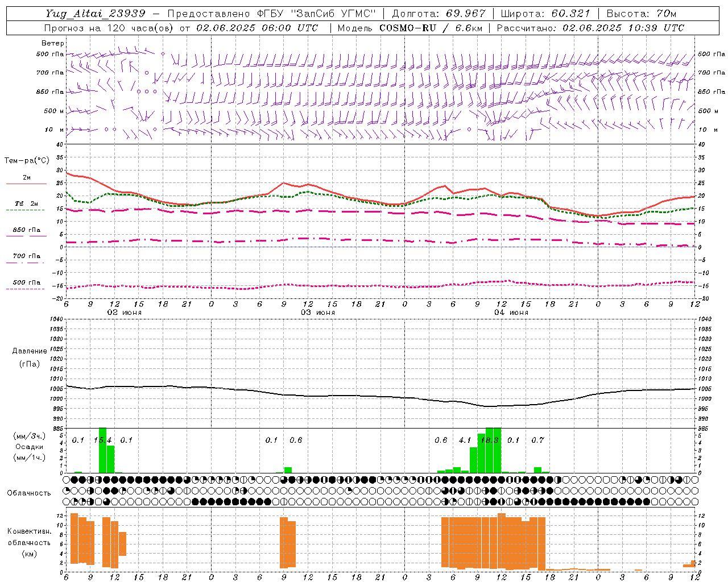Select the provider text ФГБУ "ЗапСиб УГМС"
This screenshot has height=582, width=728.
[x=317, y=14]
